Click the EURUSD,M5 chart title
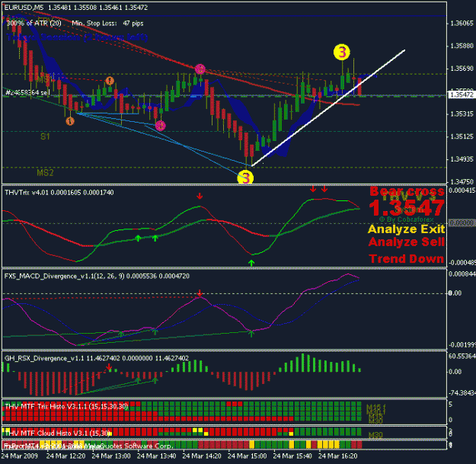This screenshot has width=476, height=464. coord(24,8)
